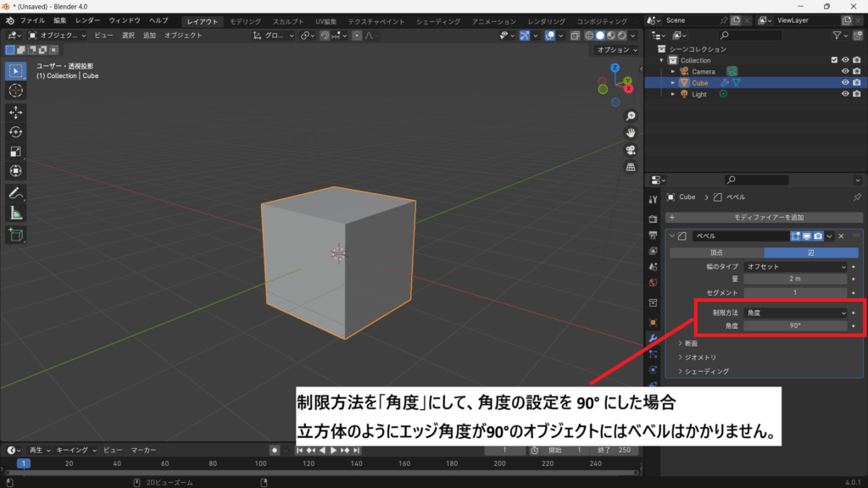The width and height of the screenshot is (868, 488).
Task: Open the 編集 menu
Action: [59, 20]
